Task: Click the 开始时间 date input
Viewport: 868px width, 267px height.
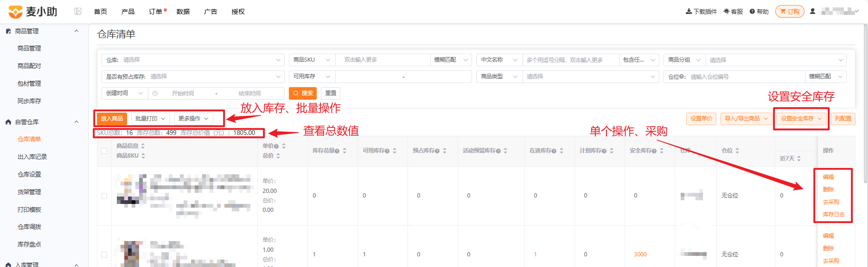Action: tap(183, 93)
